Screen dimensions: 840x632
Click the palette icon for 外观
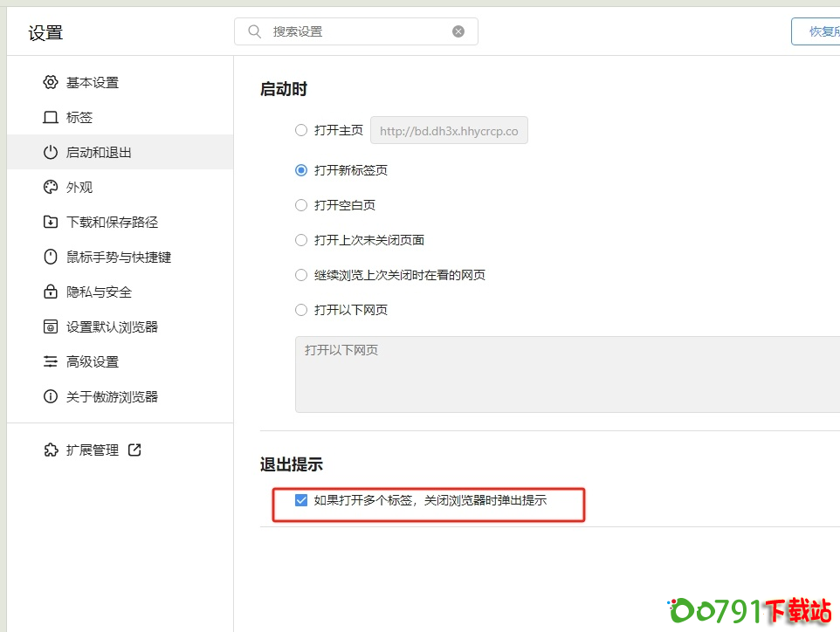point(50,187)
